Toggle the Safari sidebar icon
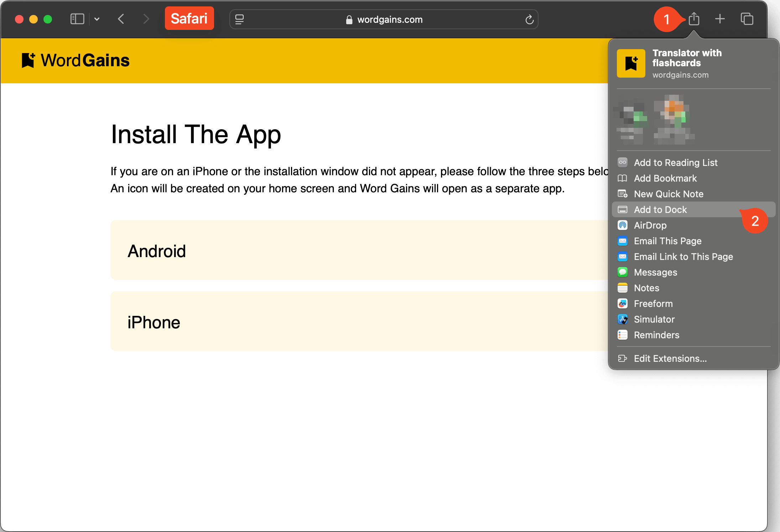 pos(77,19)
